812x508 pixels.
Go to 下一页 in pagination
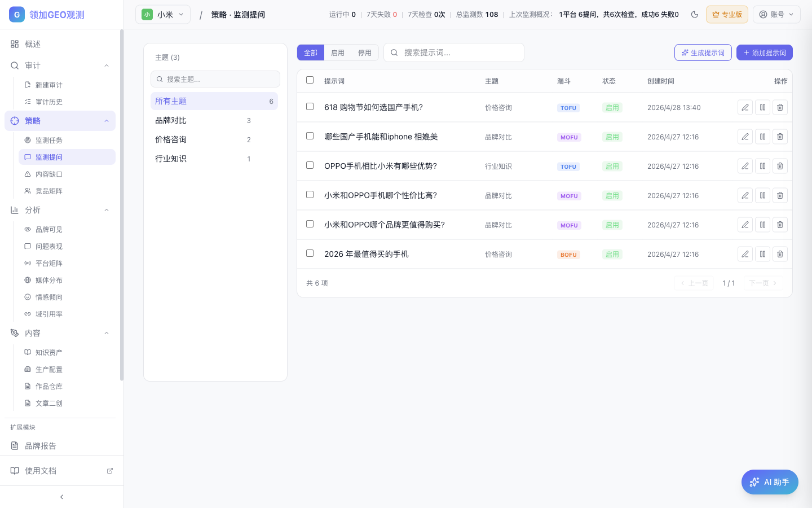(x=763, y=283)
